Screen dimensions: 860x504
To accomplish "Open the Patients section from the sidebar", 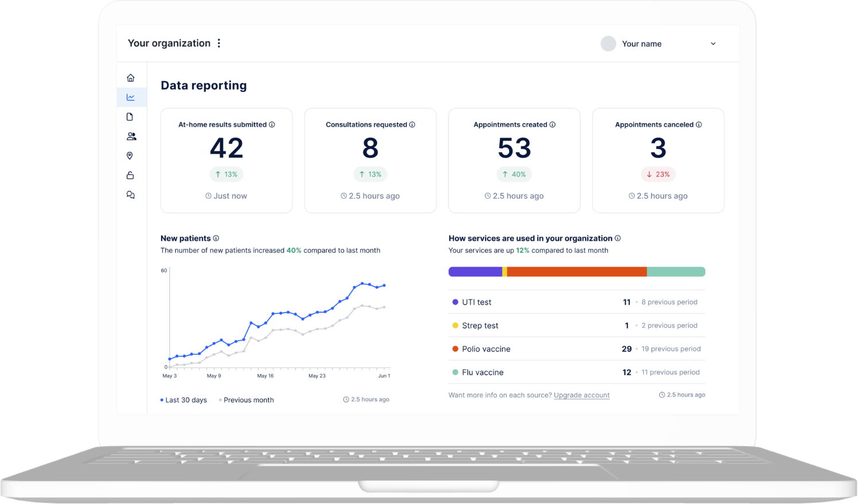I will coord(131,136).
